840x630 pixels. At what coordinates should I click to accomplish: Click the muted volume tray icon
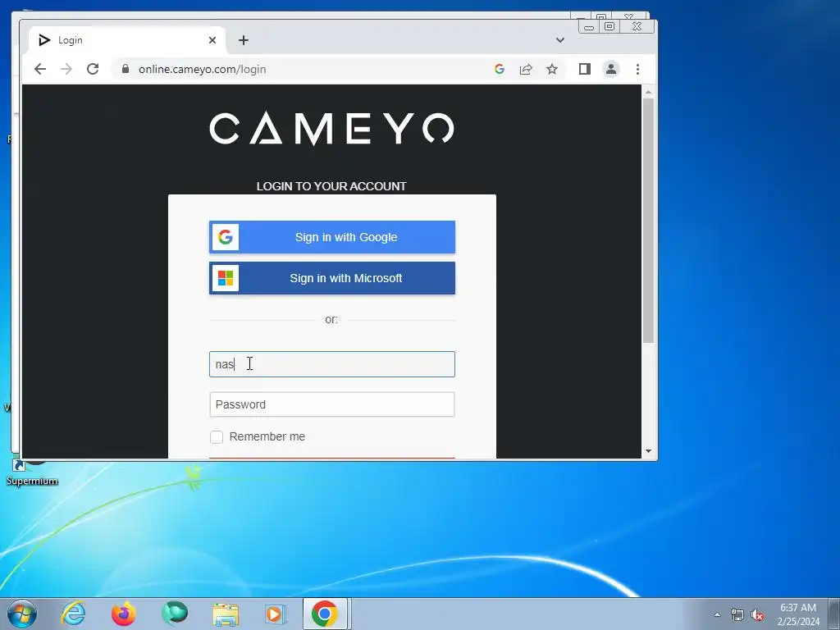757,615
